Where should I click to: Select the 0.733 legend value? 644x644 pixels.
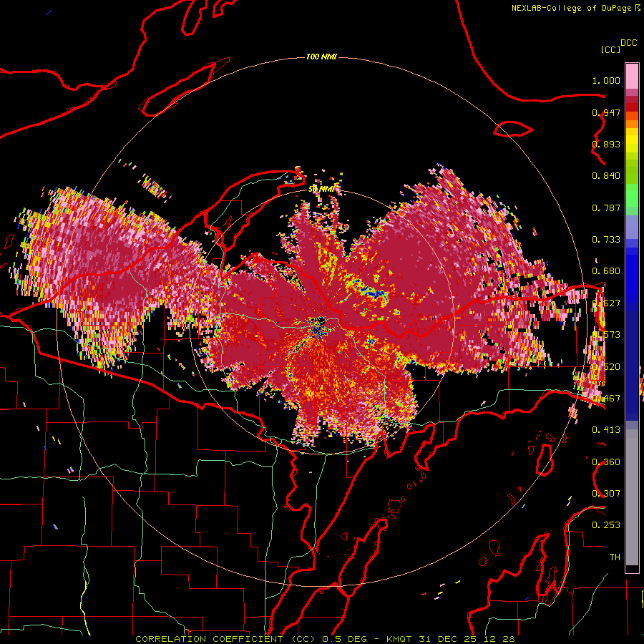[x=606, y=240]
